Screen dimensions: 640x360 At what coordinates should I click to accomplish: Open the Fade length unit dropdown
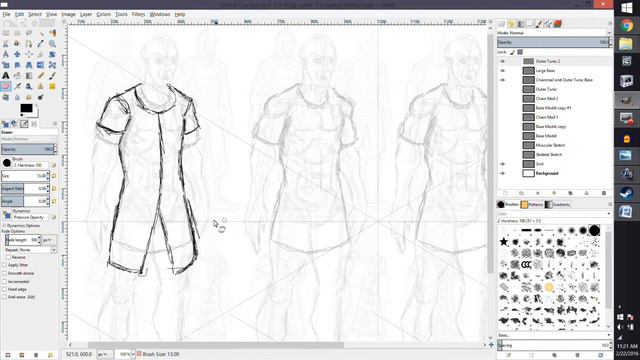pos(50,240)
